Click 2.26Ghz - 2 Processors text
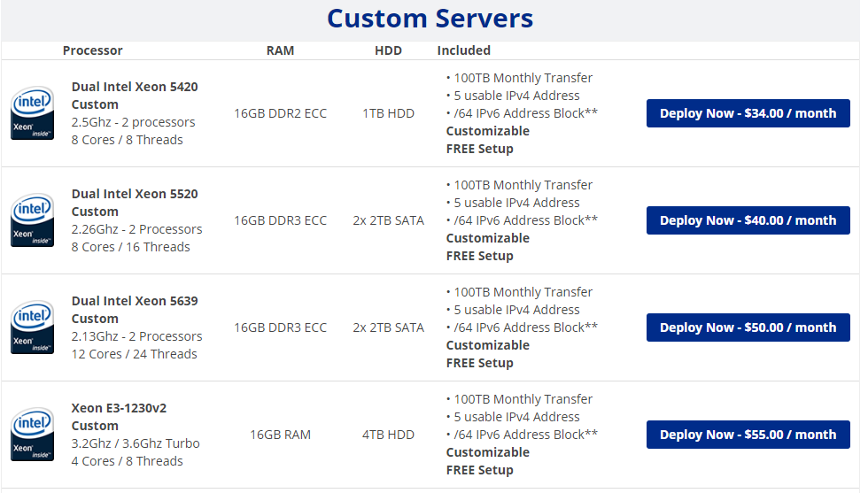Viewport: 868px width, 493px height. coord(136,229)
